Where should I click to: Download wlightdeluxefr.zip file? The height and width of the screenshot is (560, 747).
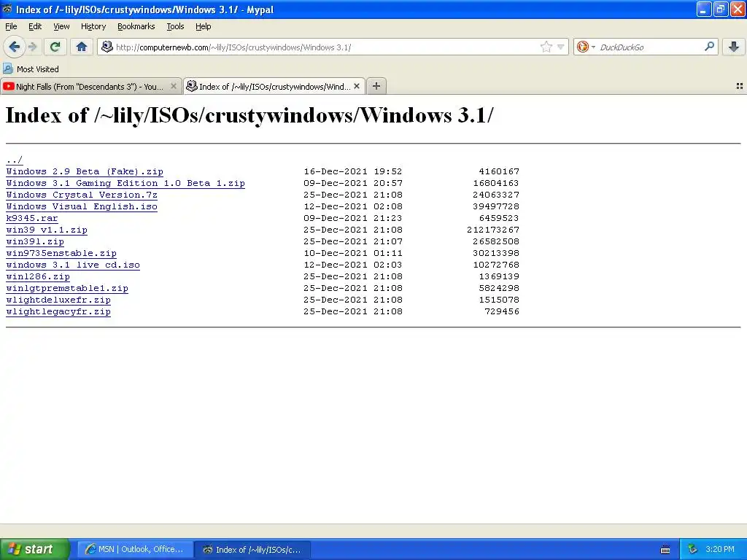tap(58, 300)
